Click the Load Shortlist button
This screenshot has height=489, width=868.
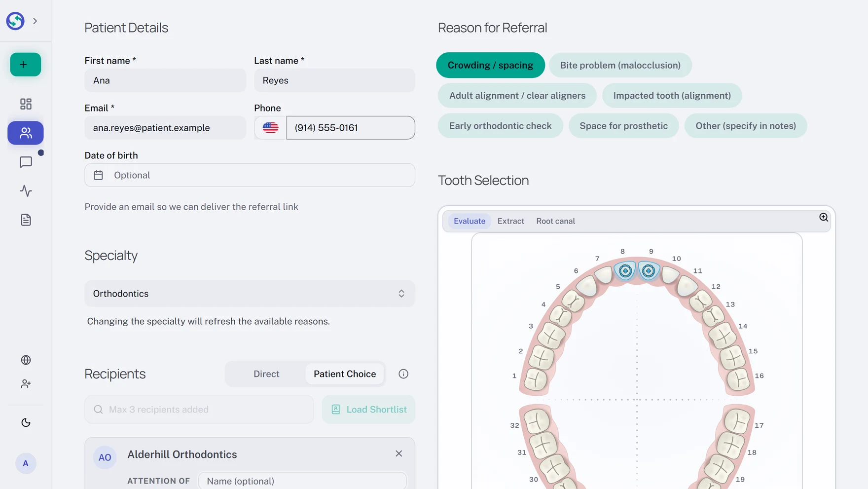point(368,410)
